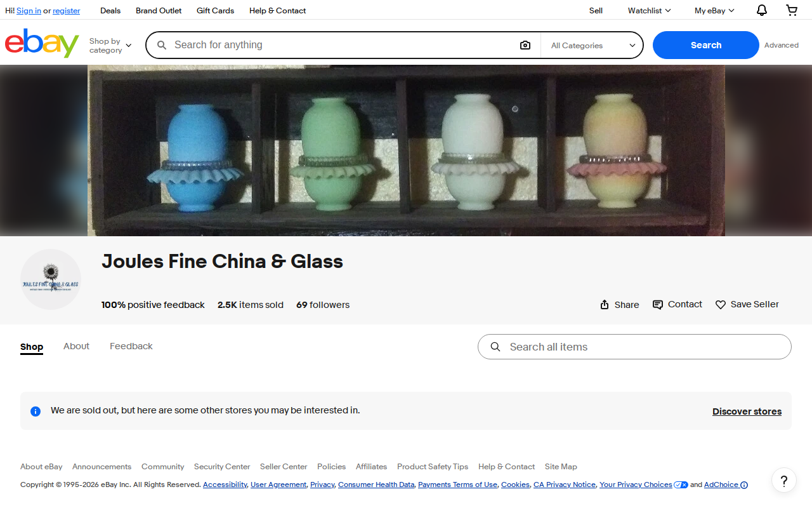This screenshot has width=812, height=508.
Task: Open Deals in top navigation
Action: 110,11
